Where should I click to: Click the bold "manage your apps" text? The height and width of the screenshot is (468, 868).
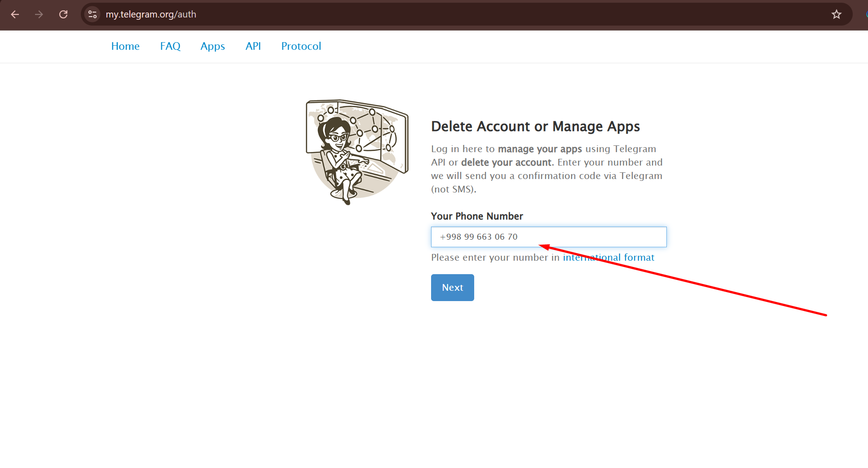click(540, 149)
